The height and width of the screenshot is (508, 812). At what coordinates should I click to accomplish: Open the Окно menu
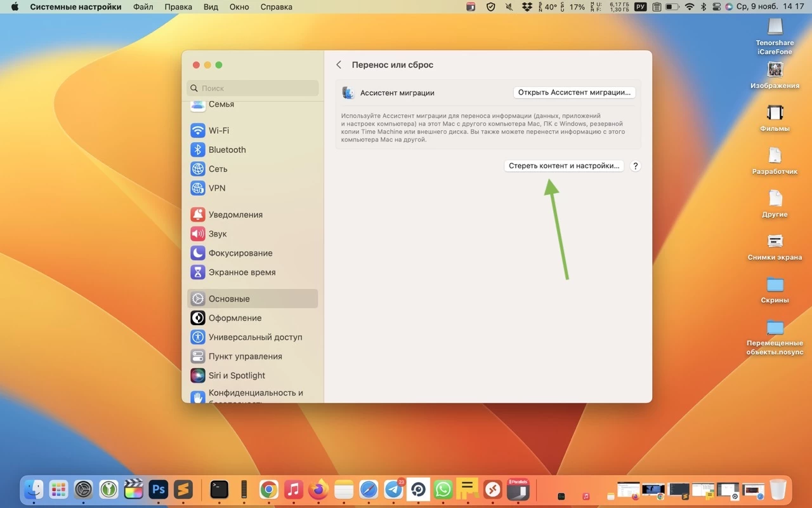pos(239,7)
